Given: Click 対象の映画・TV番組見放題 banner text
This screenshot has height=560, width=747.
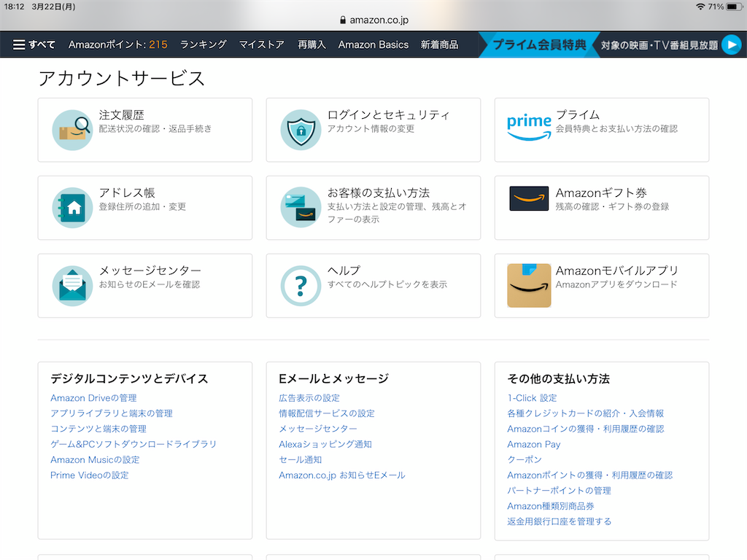Looking at the screenshot, I should click(659, 45).
